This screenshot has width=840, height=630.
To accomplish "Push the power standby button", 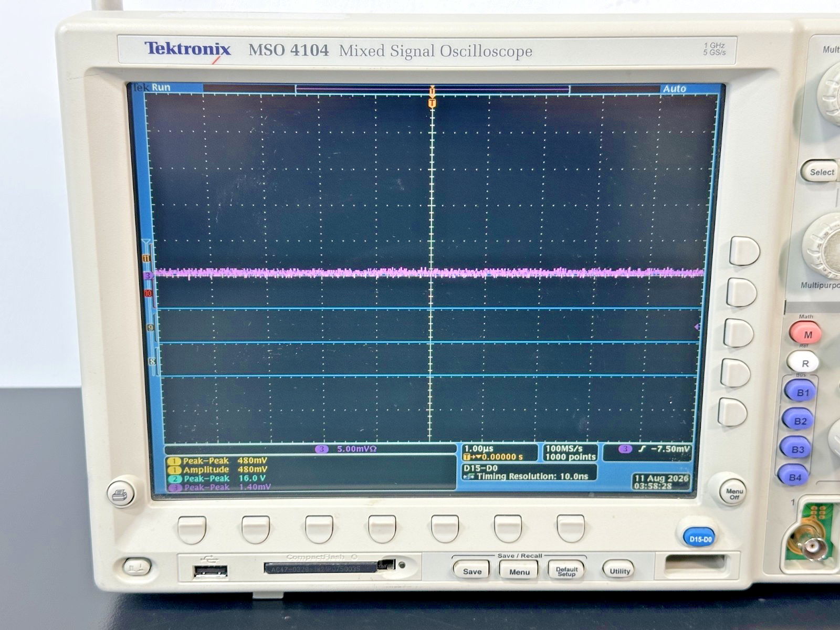I will (136, 566).
